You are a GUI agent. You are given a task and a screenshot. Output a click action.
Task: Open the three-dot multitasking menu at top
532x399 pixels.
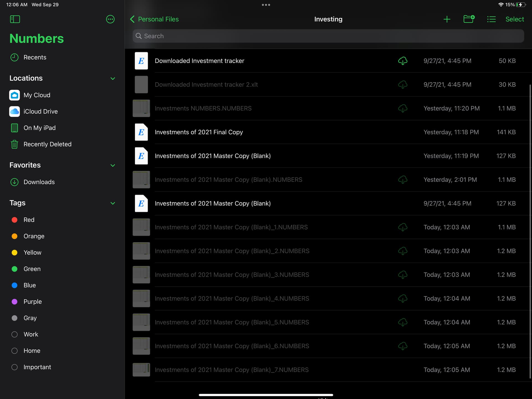(x=266, y=5)
